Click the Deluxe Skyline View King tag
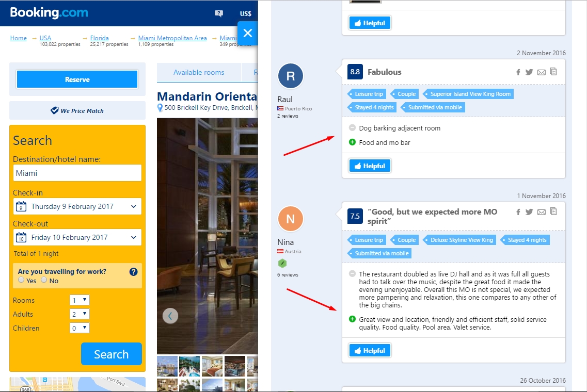Viewport: 587px width, 392px height. (x=459, y=240)
